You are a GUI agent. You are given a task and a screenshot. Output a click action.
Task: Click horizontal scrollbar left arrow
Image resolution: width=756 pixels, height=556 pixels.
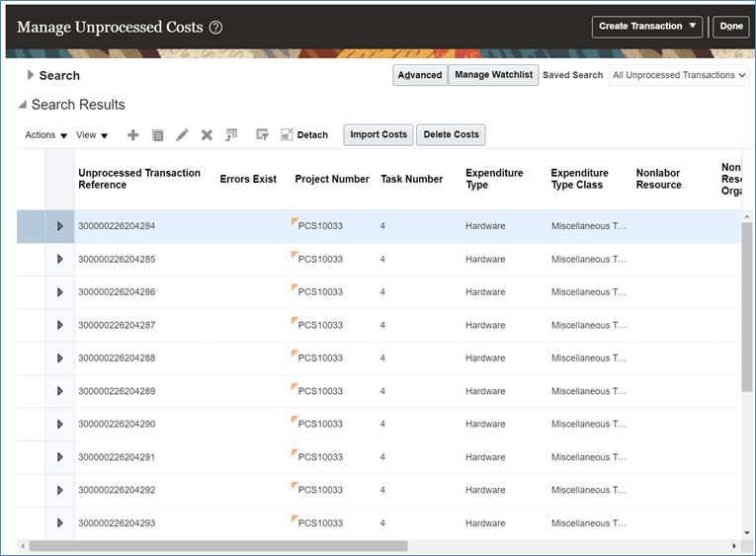click(22, 546)
